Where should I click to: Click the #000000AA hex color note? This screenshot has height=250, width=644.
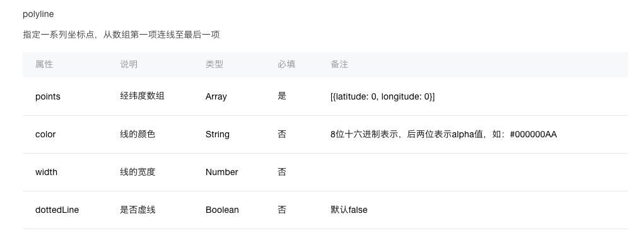click(443, 134)
